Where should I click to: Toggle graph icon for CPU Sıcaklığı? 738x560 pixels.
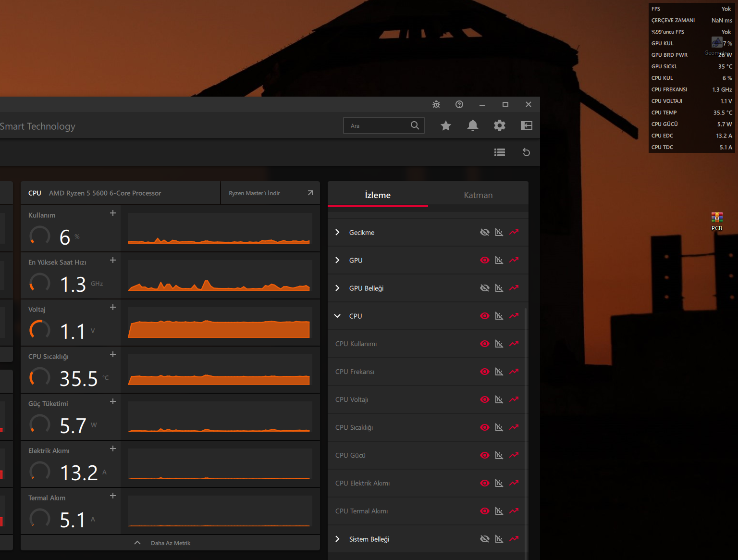pos(514,427)
